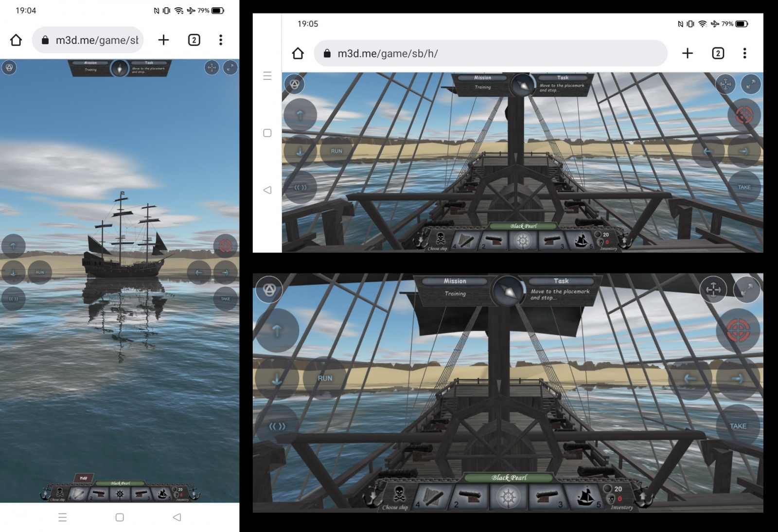Tap the strafe double-arrow control in lower fullscreen game
Viewport: 778px width, 532px height.
(x=277, y=426)
